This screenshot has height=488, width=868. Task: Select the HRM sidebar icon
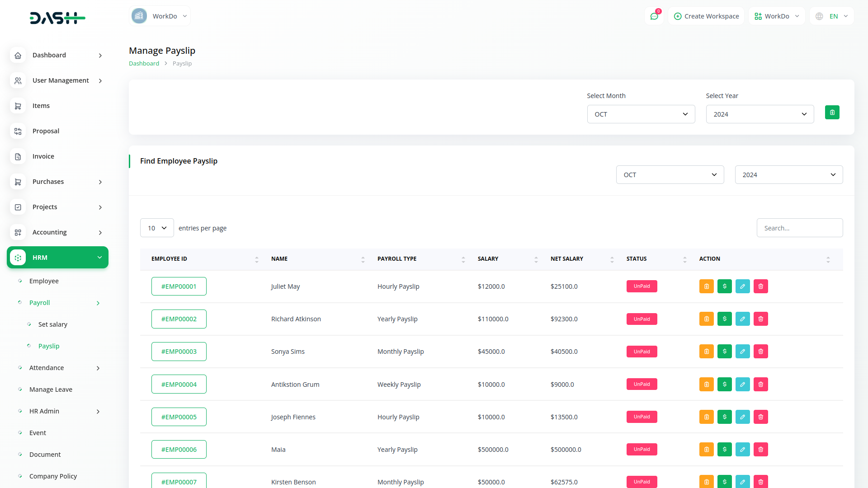click(x=18, y=257)
